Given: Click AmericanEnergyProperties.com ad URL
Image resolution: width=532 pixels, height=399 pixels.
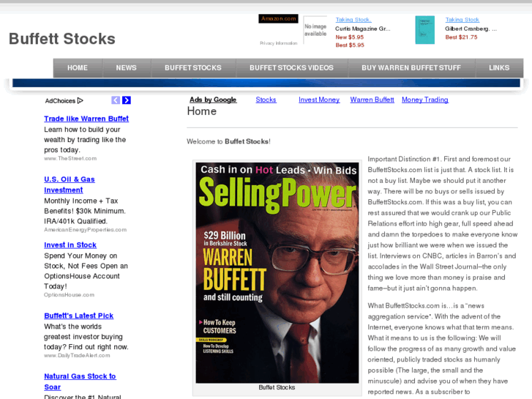Looking at the screenshot, I should (85, 230).
